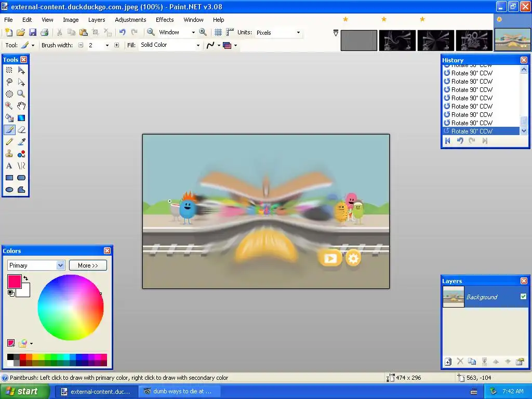Swap primary and secondary colors
532x399 pixels.
[26, 278]
